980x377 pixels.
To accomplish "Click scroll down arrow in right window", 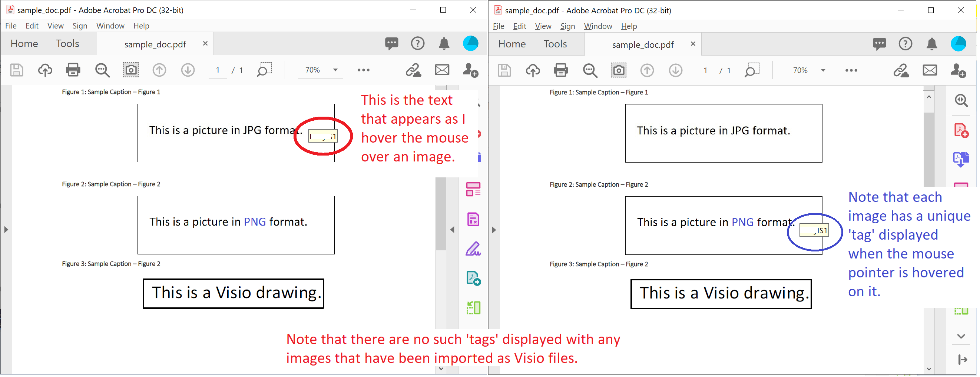I will click(928, 369).
